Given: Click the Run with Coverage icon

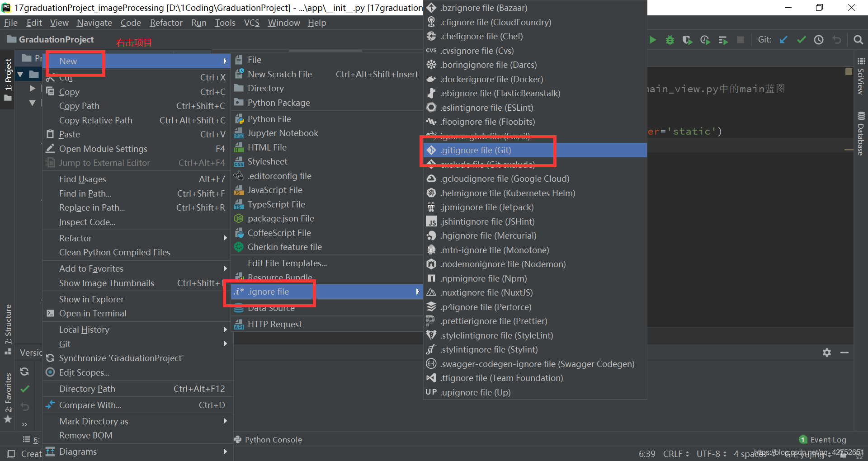Looking at the screenshot, I should pos(688,40).
